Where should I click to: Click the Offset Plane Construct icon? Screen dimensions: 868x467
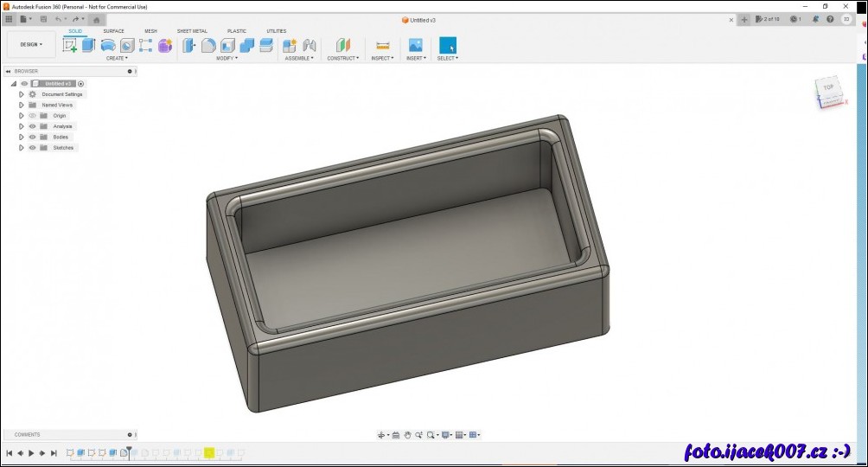pyautogui.click(x=342, y=45)
